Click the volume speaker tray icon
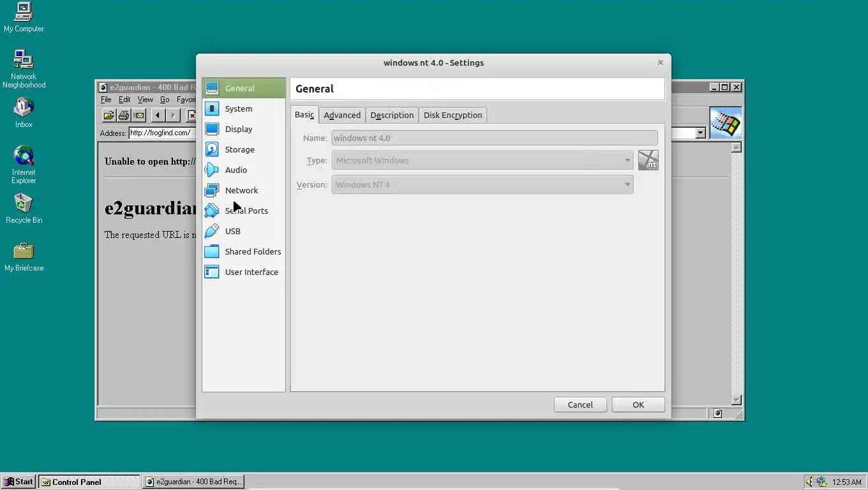The width and height of the screenshot is (868, 490). [x=810, y=482]
